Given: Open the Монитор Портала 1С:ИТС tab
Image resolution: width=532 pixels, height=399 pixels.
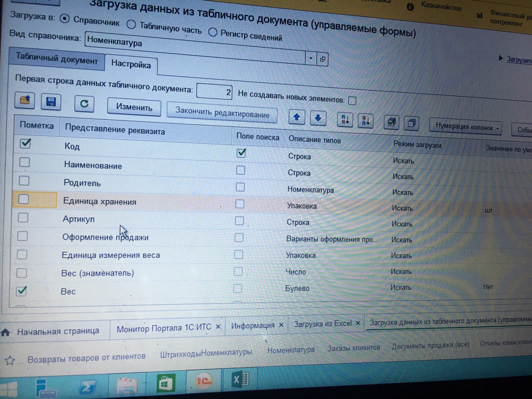Looking at the screenshot, I should (164, 328).
